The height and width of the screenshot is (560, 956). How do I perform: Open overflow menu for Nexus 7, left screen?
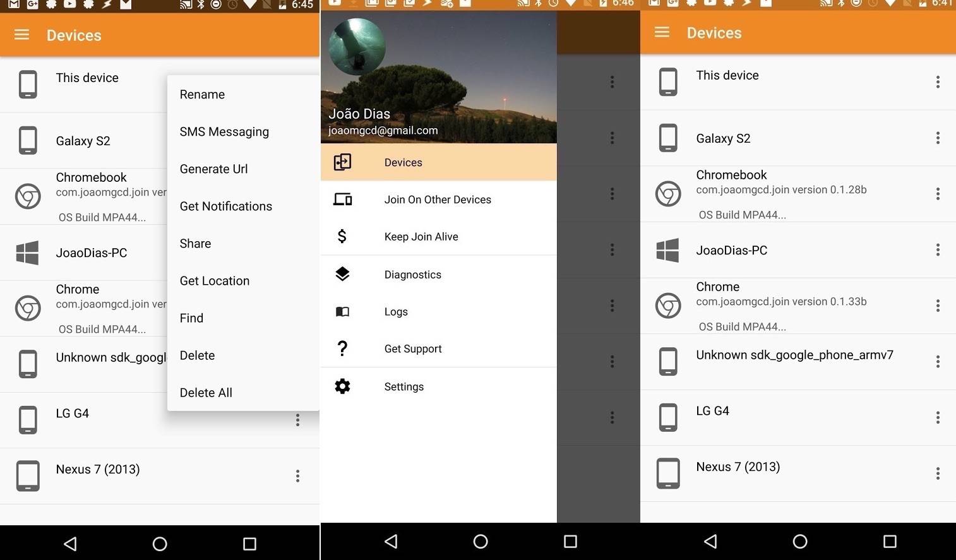pos(297,475)
